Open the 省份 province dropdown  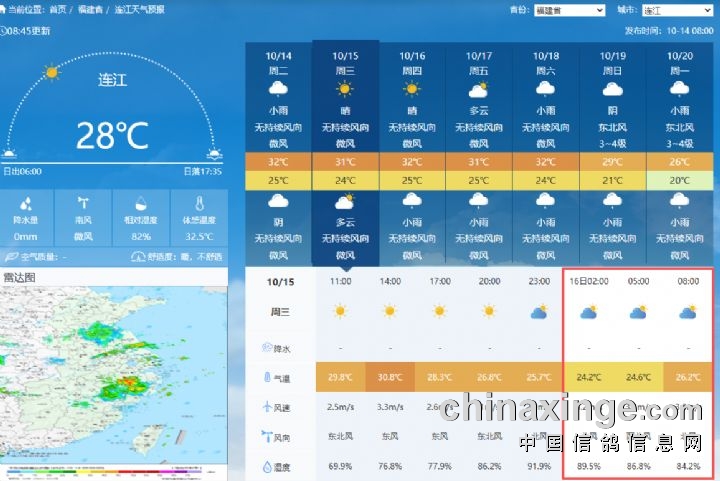point(571,10)
